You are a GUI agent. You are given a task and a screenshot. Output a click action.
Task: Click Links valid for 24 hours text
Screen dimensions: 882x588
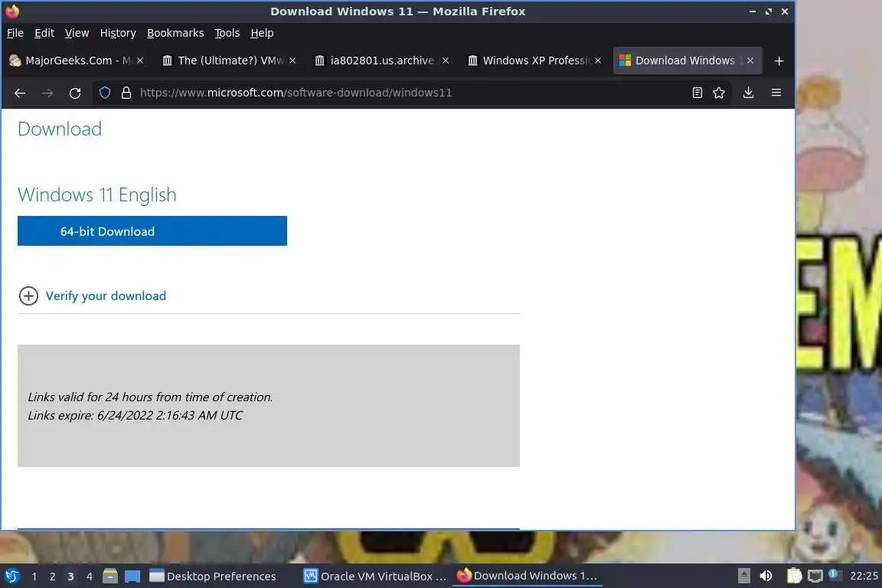click(150, 397)
